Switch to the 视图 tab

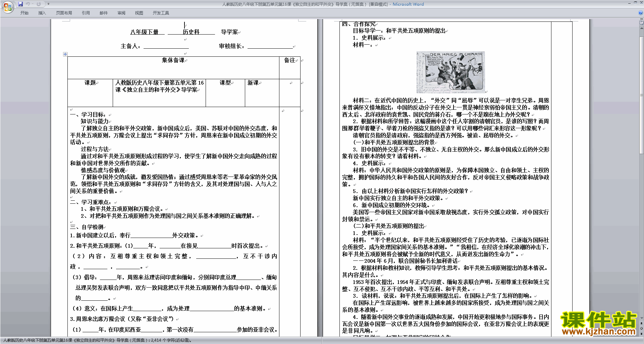click(139, 13)
